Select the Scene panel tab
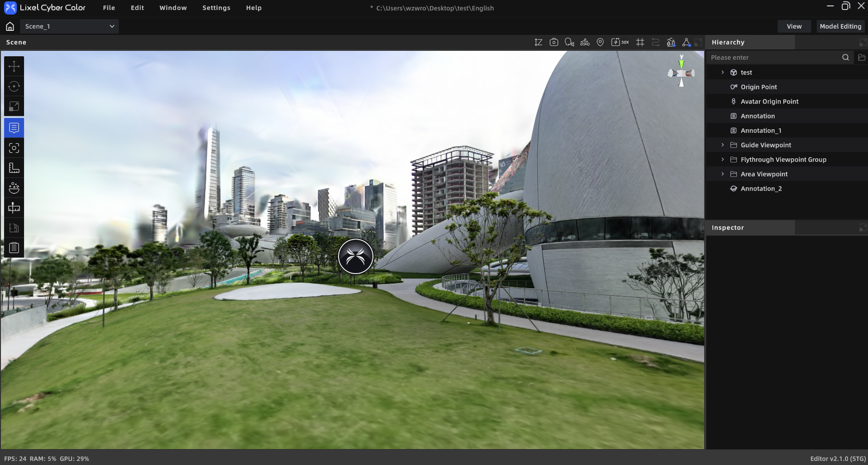Screen dimensions: 868x465 (16, 42)
